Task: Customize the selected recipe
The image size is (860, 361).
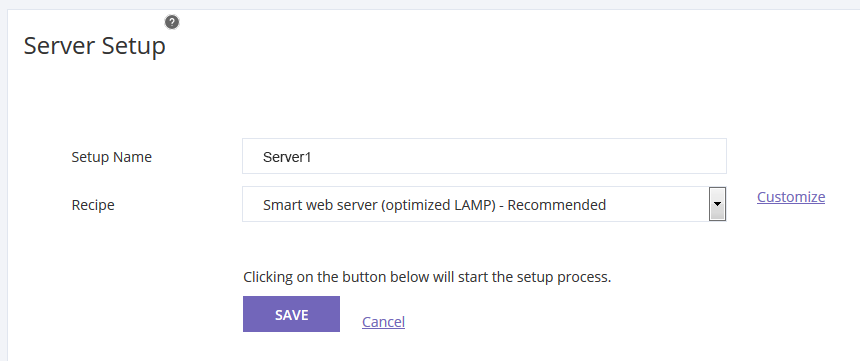Action: [791, 196]
